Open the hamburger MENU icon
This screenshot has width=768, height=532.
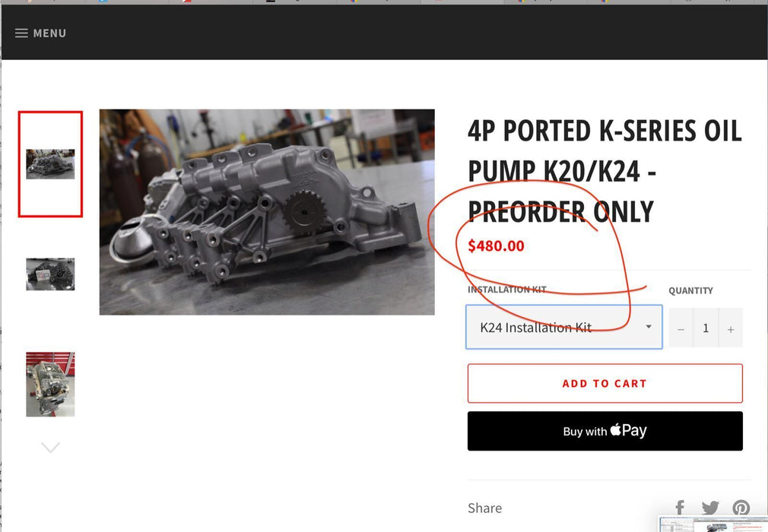point(21,33)
